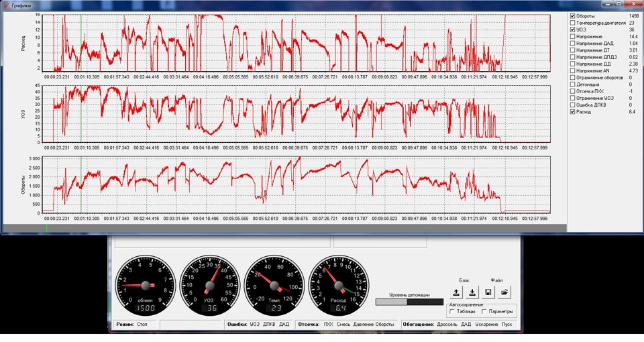Click the Обороты cutoff indicator label

(x=384, y=325)
